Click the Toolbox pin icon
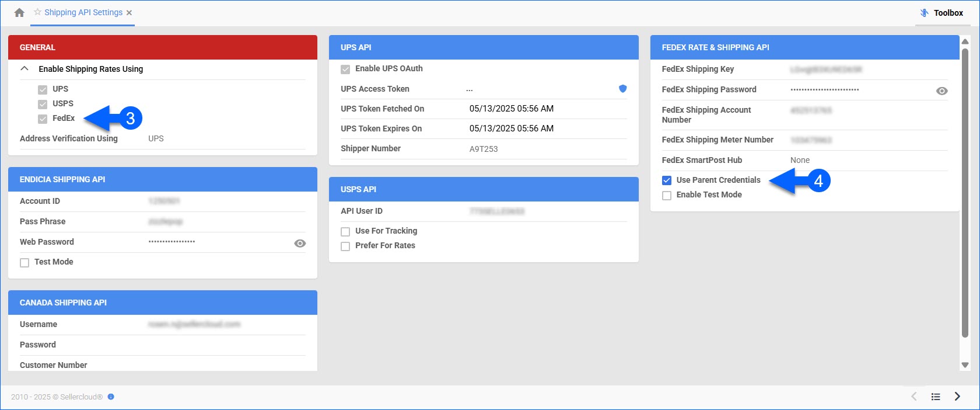 [925, 13]
